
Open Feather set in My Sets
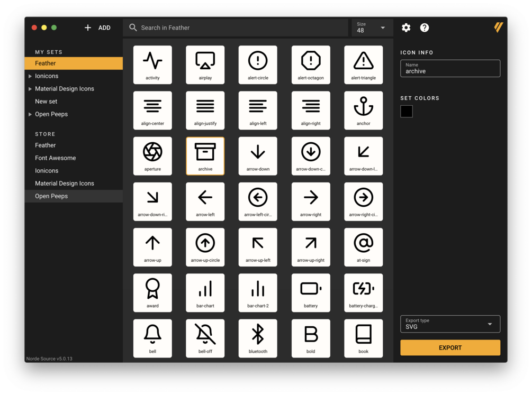74,63
